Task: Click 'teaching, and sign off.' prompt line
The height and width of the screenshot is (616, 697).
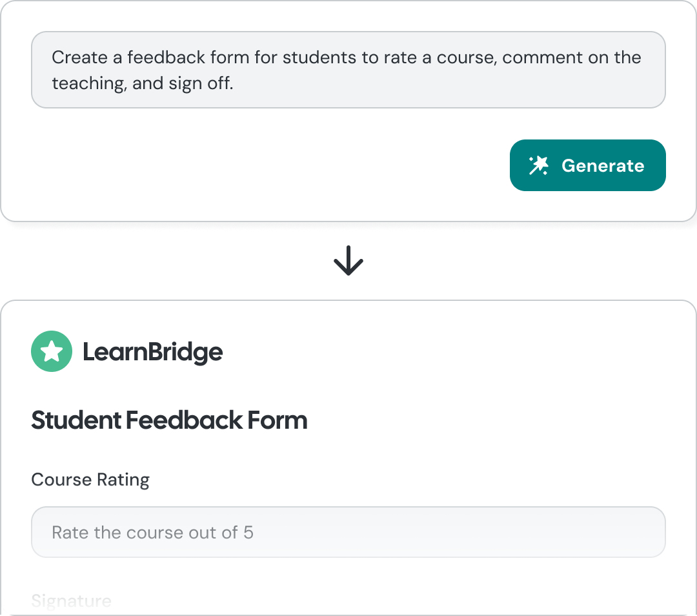Action: tap(143, 83)
